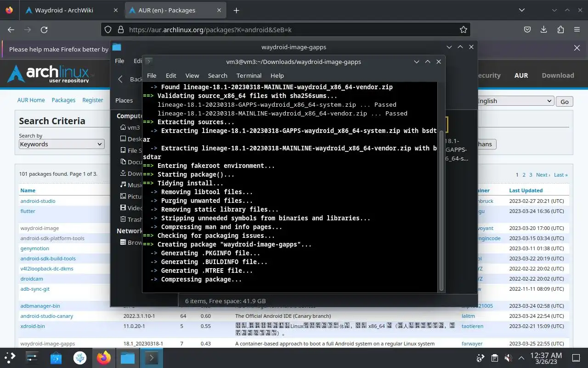The height and width of the screenshot is (368, 588).
Task: Click the Next page link
Action: [x=543, y=175]
